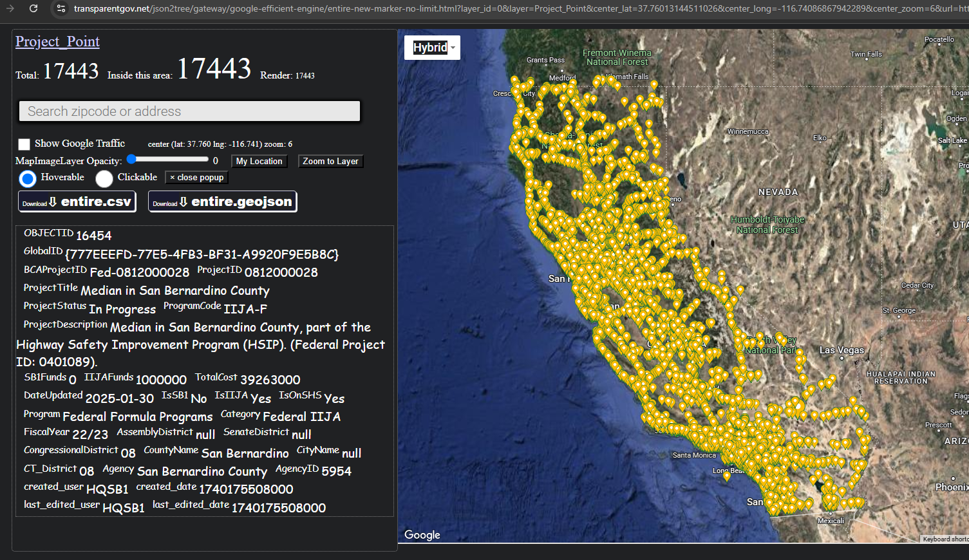
Task: Click the Inside this area count
Action: pyautogui.click(x=214, y=68)
